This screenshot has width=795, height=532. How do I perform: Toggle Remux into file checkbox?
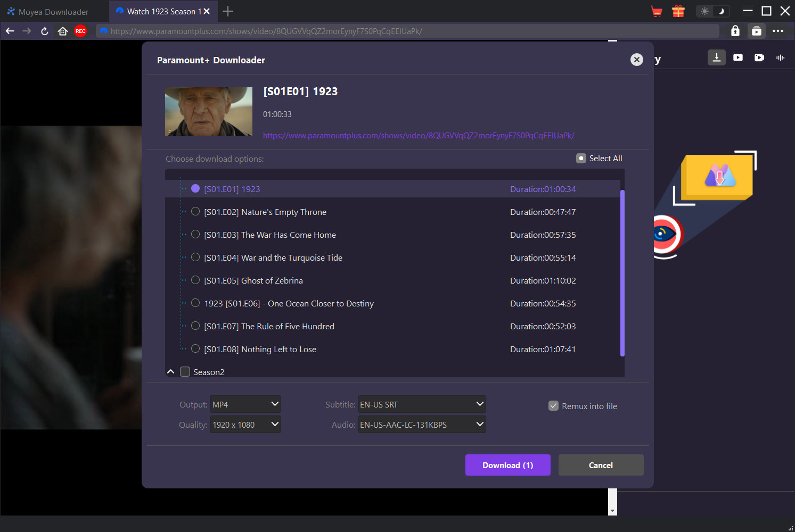tap(553, 405)
